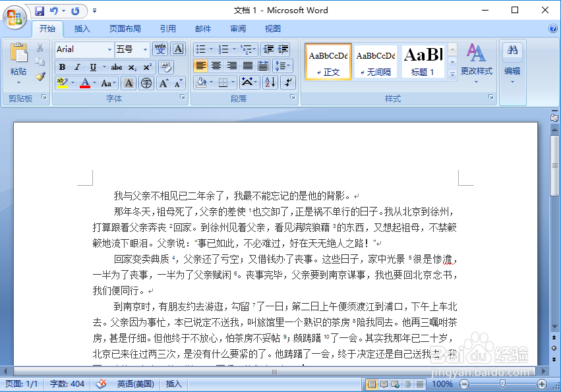561x392 pixels.
Task: Open 更改样式 options
Action: point(476,63)
